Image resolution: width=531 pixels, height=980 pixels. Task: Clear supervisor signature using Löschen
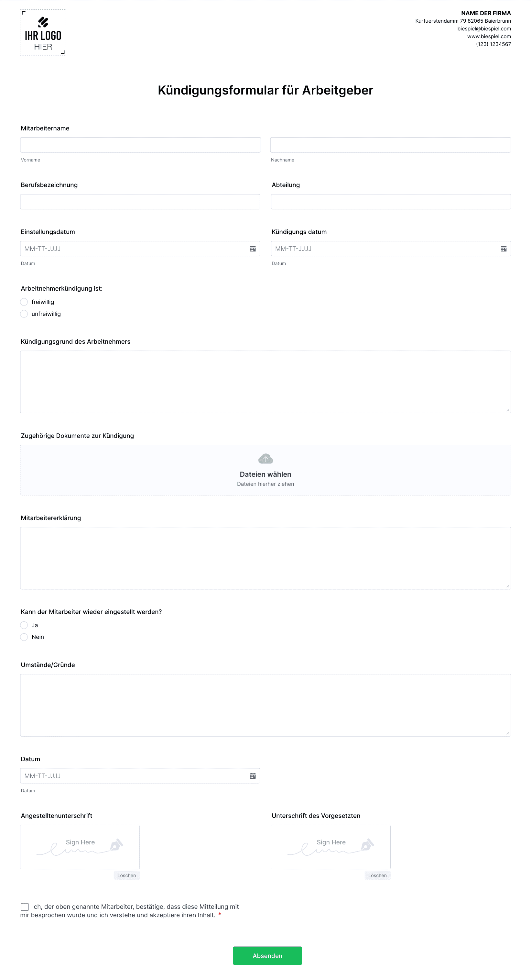(377, 875)
